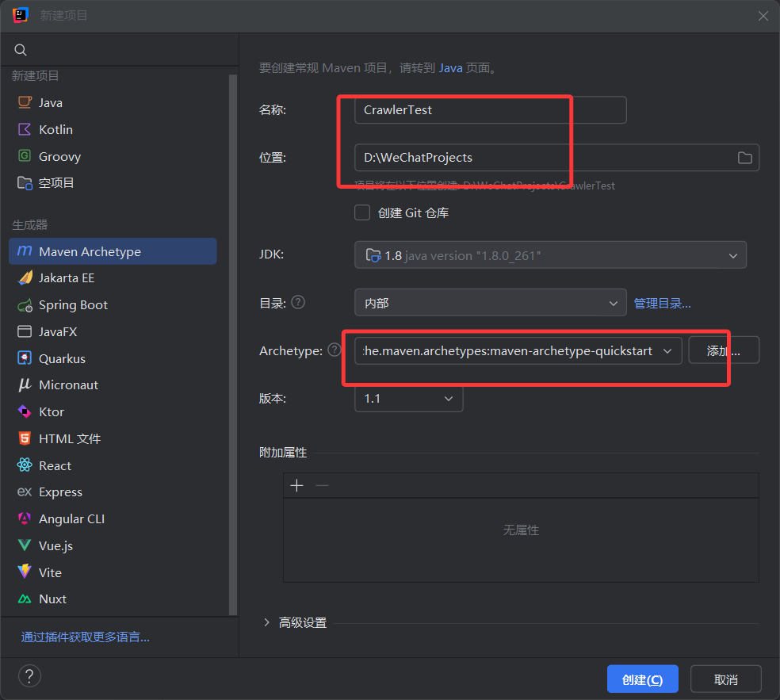Remove property with the minus icon
Viewport: 780px width, 700px height.
322,485
